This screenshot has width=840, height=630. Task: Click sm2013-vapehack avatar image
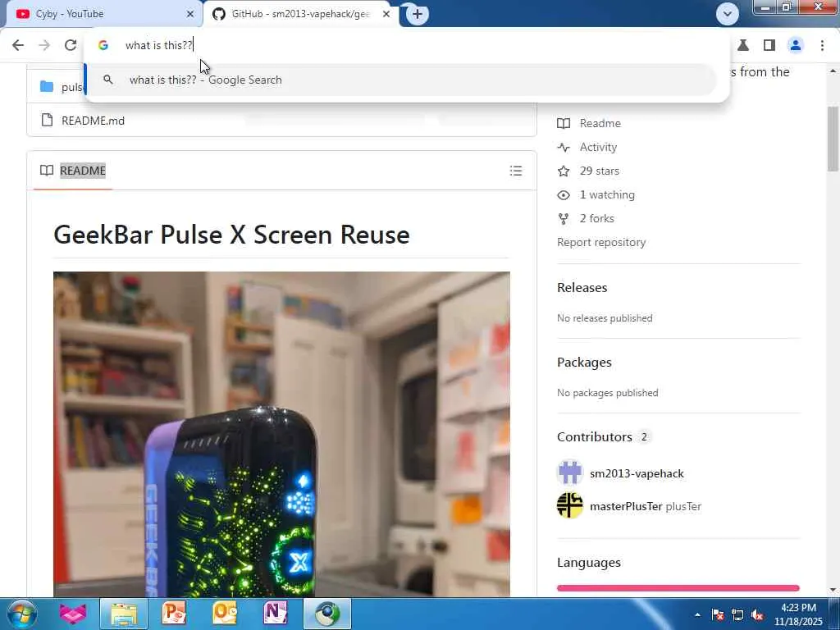[x=570, y=473]
